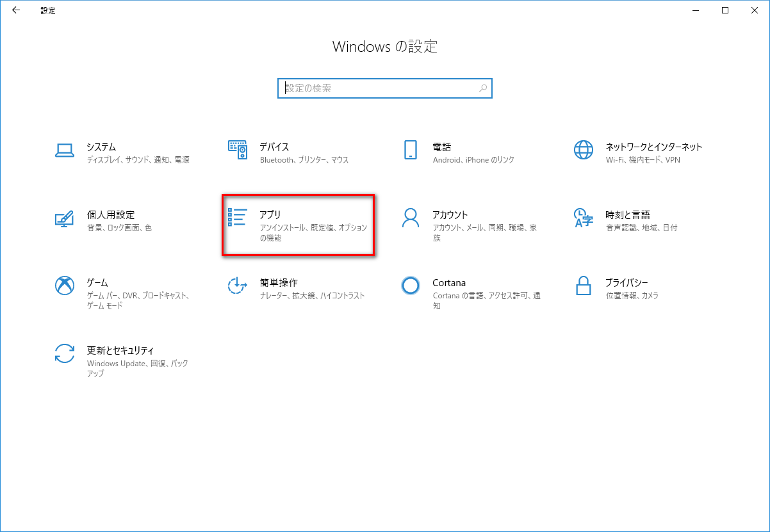The width and height of the screenshot is (770, 532).
Task: Open the アプリ list icon
Action: (x=238, y=218)
